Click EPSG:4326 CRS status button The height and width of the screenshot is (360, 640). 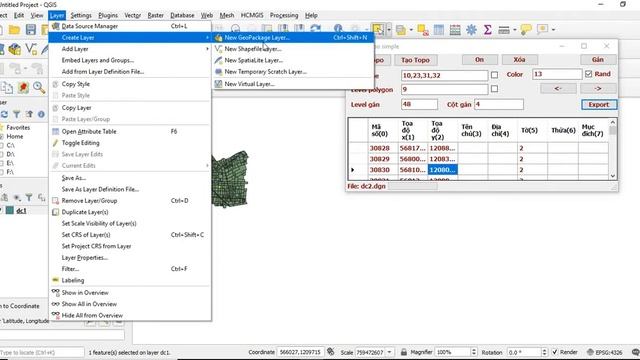604,352
